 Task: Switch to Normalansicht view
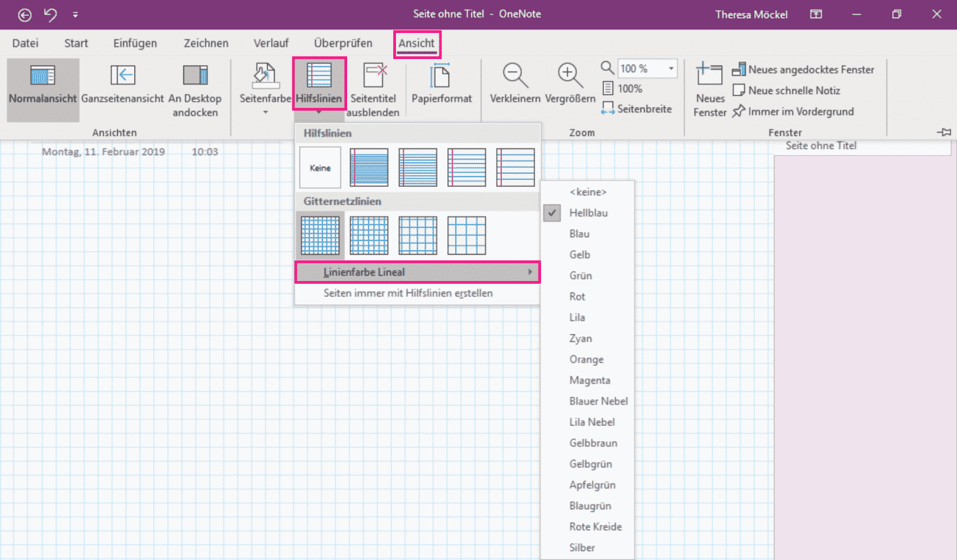pos(43,89)
